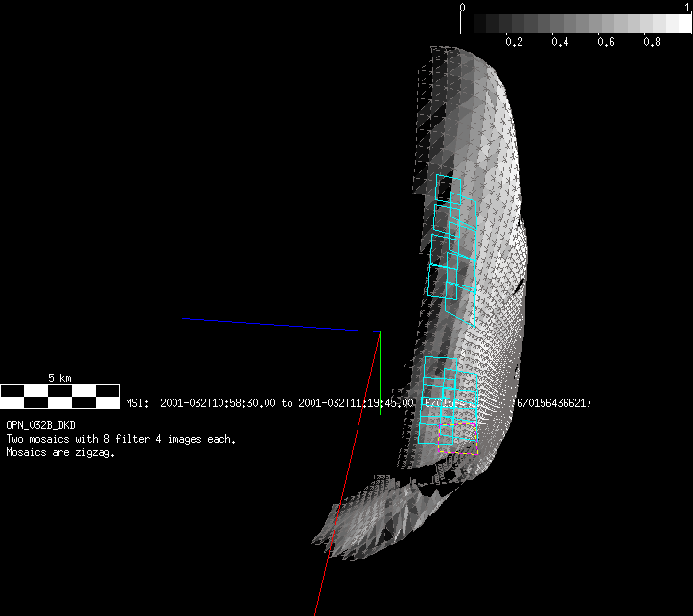Click the blue coordinate axis line
Viewport: 693px width, 616px height.
coord(278,325)
